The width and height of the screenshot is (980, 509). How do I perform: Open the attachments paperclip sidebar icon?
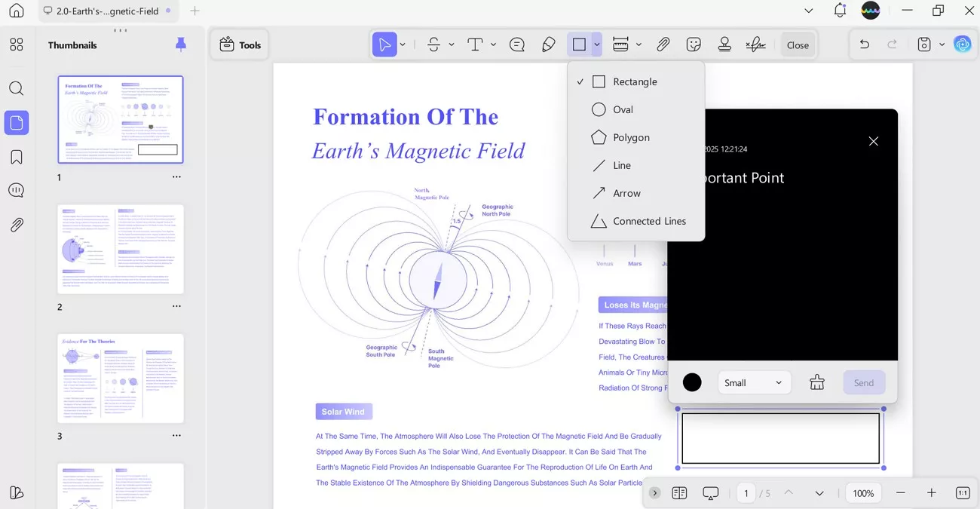point(17,225)
